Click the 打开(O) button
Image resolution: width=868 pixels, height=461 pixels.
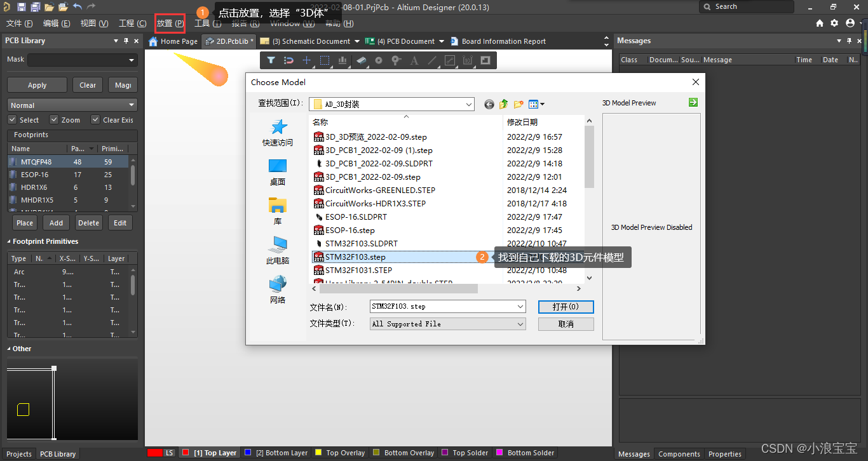[x=566, y=307]
